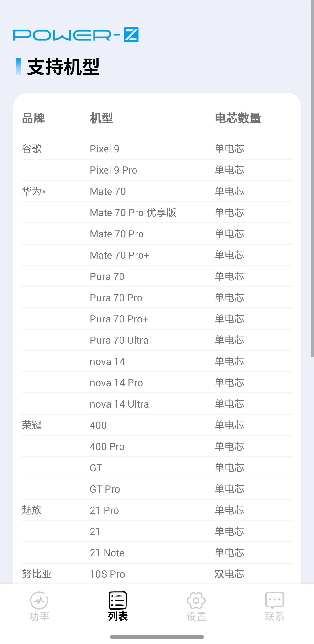The image size is (314, 644).
Task: Open the 功率 power monitor icon
Action: click(x=39, y=601)
